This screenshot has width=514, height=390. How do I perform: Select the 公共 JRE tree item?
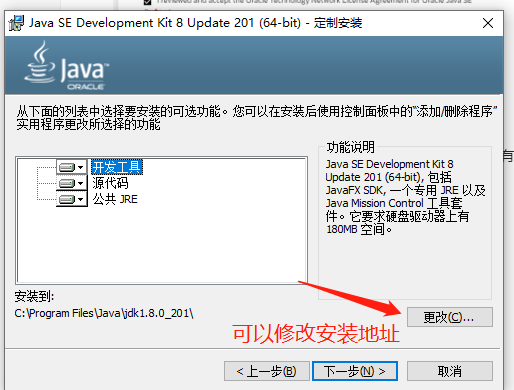[x=115, y=199]
